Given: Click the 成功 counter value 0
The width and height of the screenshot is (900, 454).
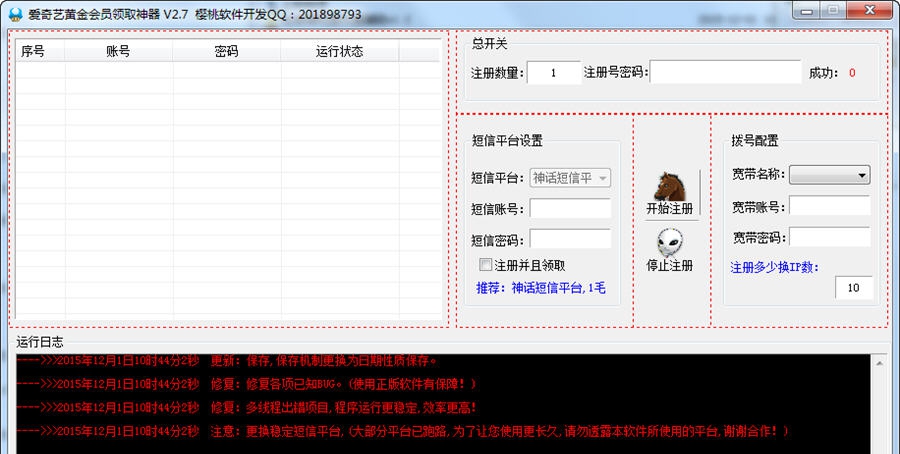Looking at the screenshot, I should pyautogui.click(x=852, y=73).
